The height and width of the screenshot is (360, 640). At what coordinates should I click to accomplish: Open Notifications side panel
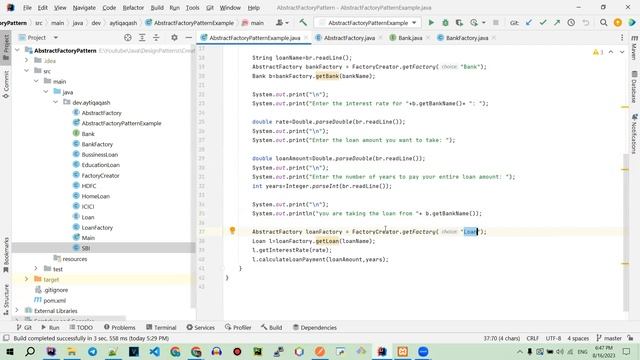634,135
